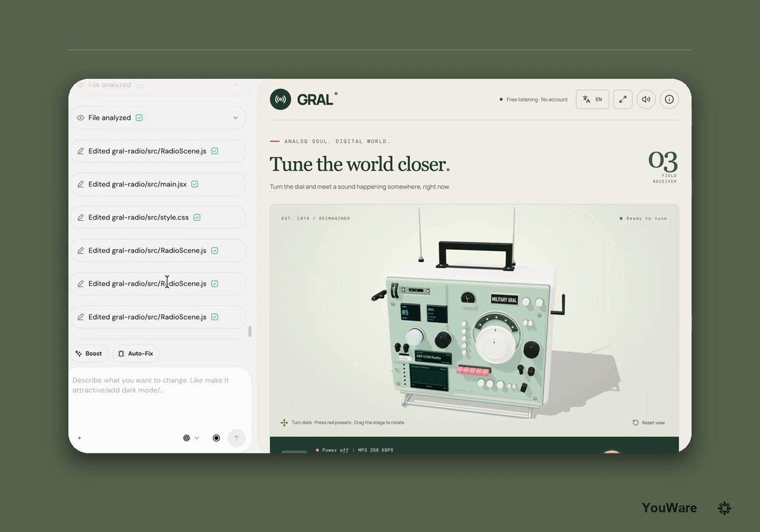Focus the Describe what you want to change input
This screenshot has height=532, width=760.
160,385
